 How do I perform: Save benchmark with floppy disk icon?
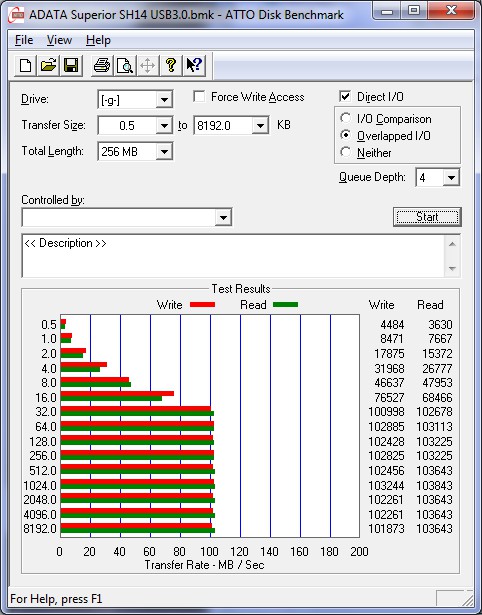click(x=71, y=65)
